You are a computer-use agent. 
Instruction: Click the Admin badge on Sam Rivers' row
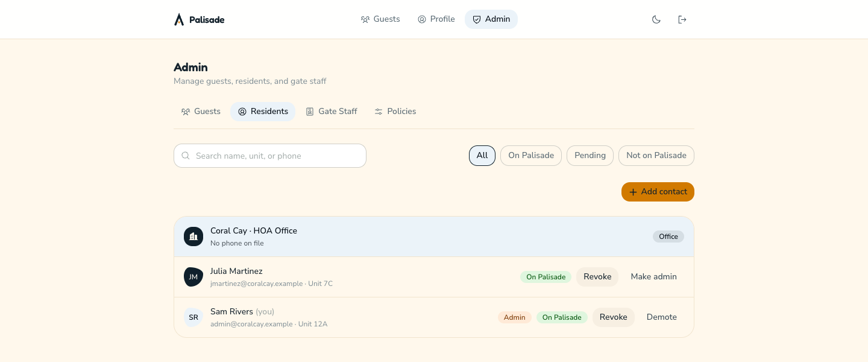(x=515, y=317)
